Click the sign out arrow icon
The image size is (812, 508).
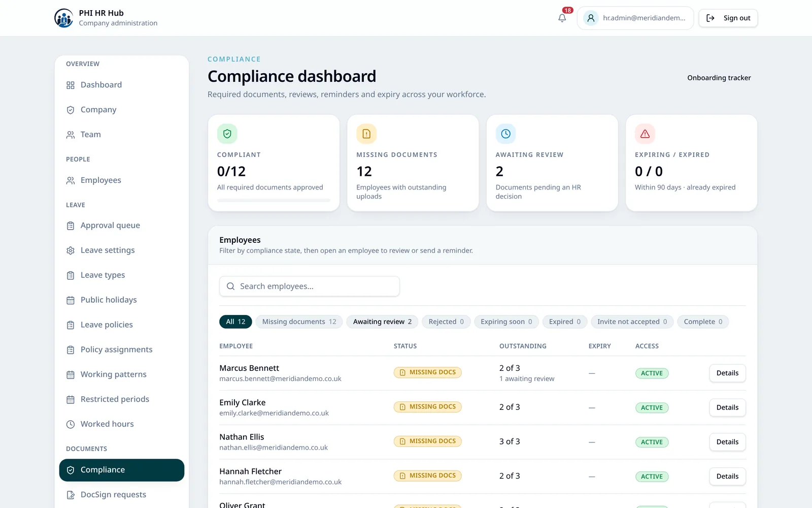tap(710, 18)
